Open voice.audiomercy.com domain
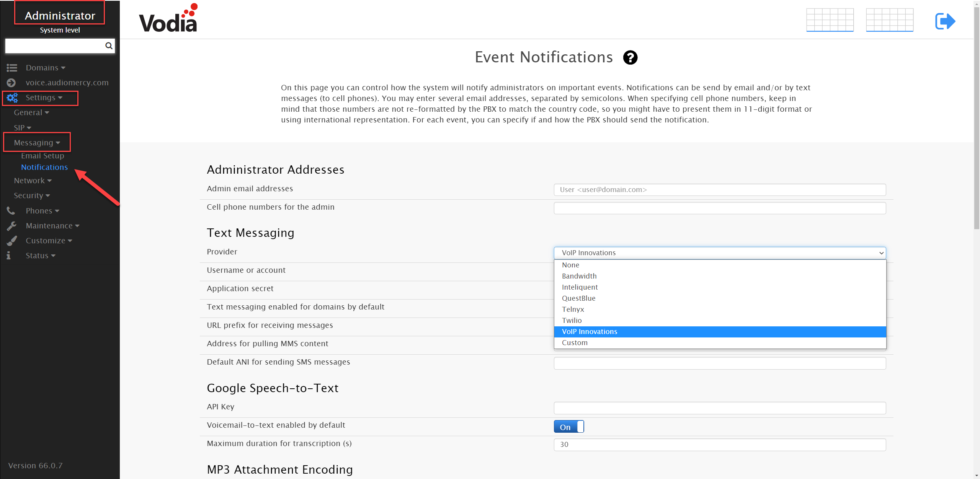980x479 pixels. pyautogui.click(x=67, y=83)
